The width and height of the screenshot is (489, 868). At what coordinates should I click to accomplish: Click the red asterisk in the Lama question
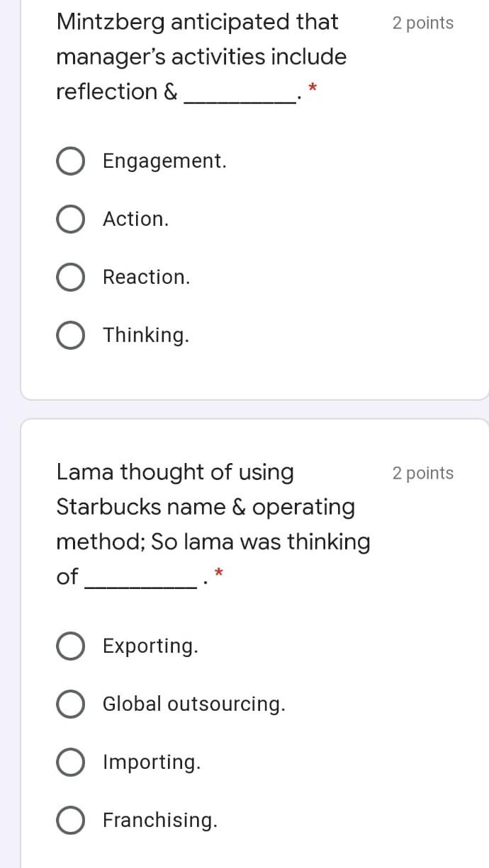(219, 572)
